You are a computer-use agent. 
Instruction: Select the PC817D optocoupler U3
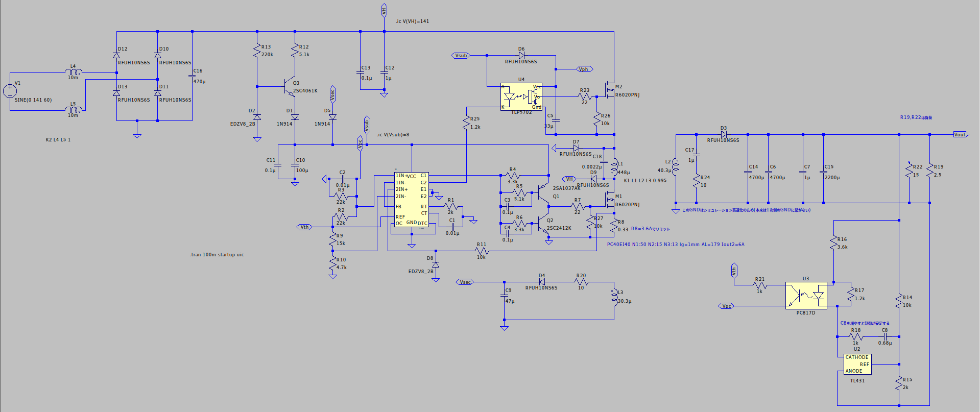click(x=806, y=296)
